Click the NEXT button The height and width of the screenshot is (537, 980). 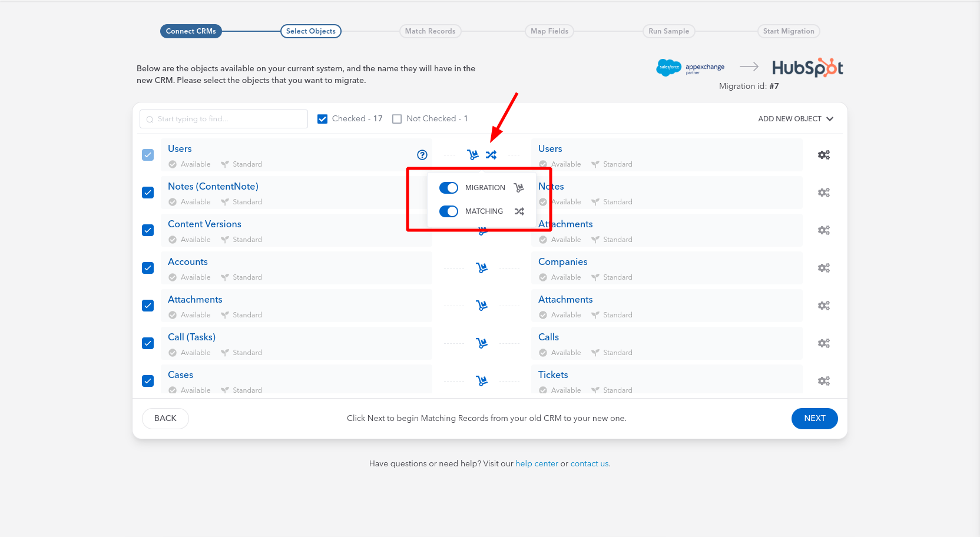click(x=815, y=419)
